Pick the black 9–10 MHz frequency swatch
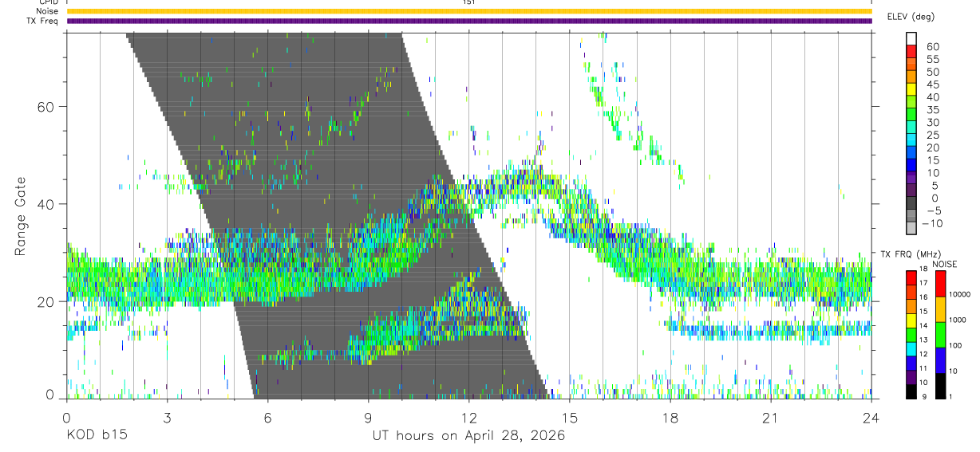980x452 pixels. 910,390
